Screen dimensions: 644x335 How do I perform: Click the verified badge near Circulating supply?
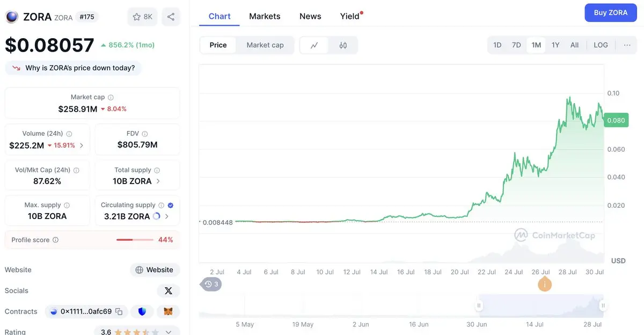click(170, 205)
